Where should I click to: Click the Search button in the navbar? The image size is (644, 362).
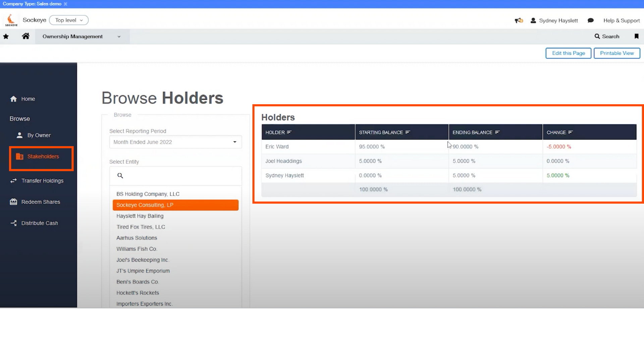coord(607,37)
